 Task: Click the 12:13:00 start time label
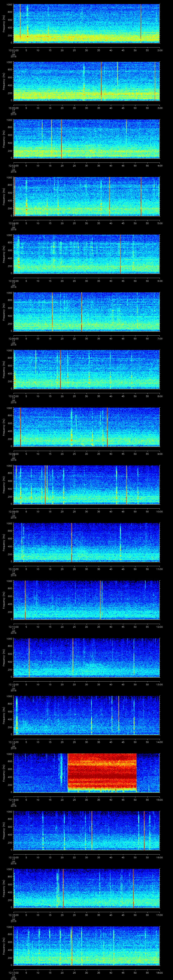point(14,742)
